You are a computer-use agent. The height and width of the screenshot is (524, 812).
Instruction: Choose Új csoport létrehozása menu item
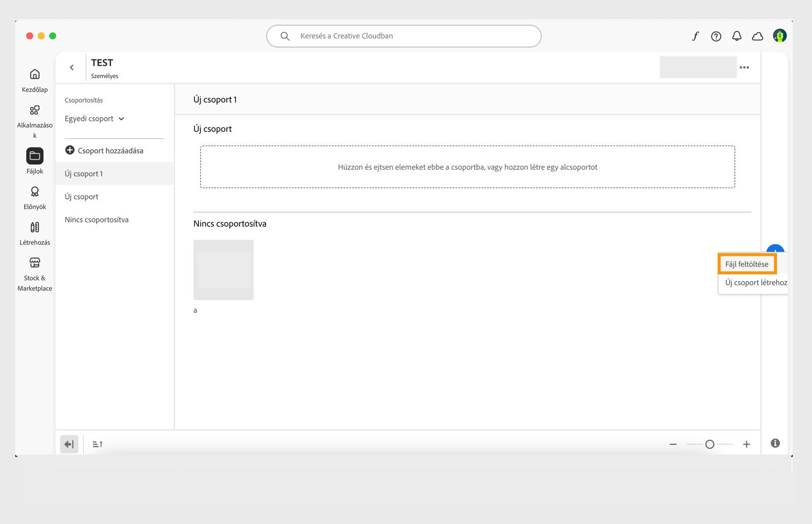756,283
